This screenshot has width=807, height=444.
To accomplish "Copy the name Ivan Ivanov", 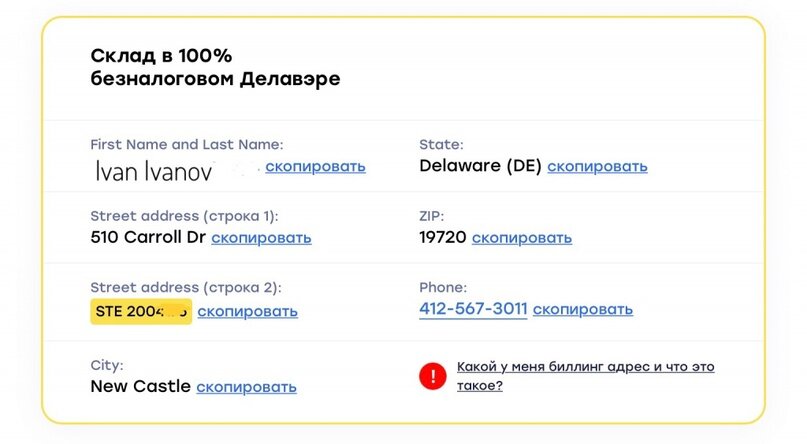I will pyautogui.click(x=315, y=167).
